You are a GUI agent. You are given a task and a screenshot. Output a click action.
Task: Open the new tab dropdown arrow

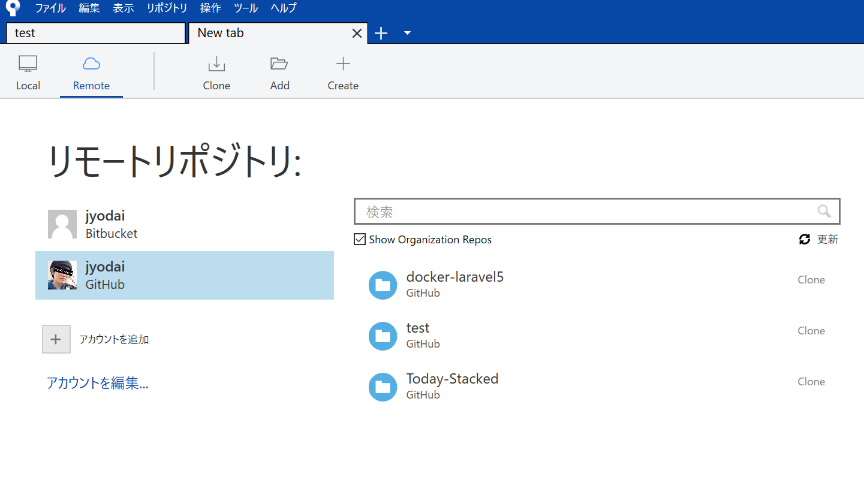click(x=407, y=34)
